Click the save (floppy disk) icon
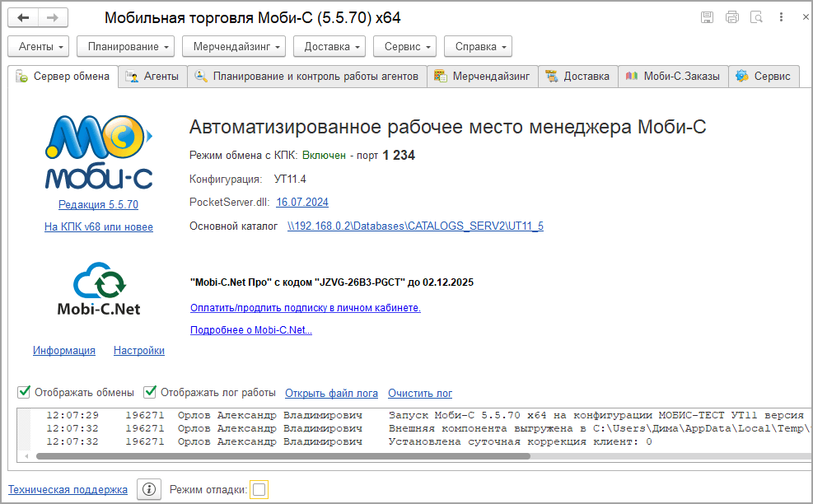 707,17
